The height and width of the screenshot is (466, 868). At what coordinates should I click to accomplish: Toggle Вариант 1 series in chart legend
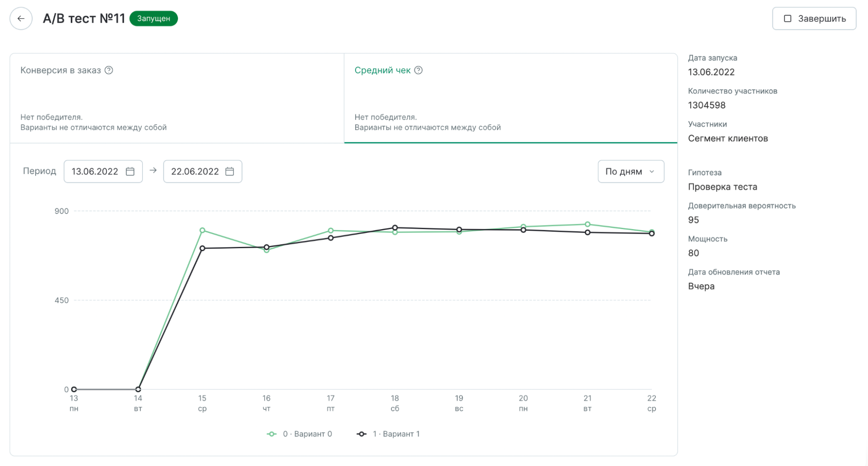[388, 434]
